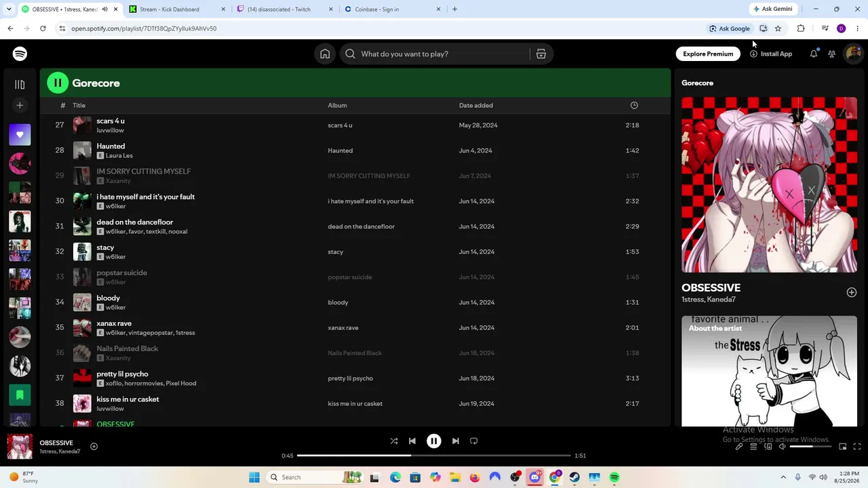Click the 'stacy' track thumbnail
Screen dimensions: 868x488
[x=82, y=251]
